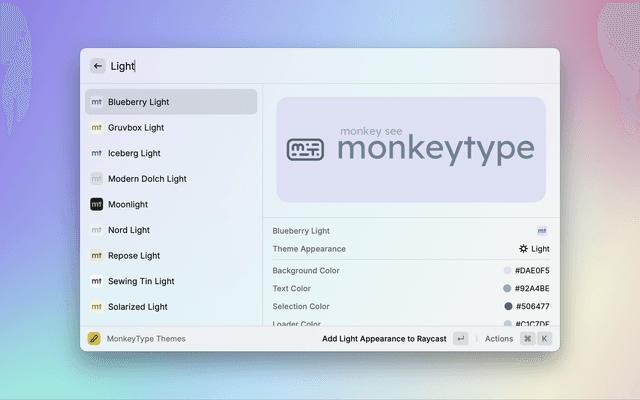Click the monkeytype theme preview image
This screenshot has width=640, height=400.
click(x=410, y=149)
